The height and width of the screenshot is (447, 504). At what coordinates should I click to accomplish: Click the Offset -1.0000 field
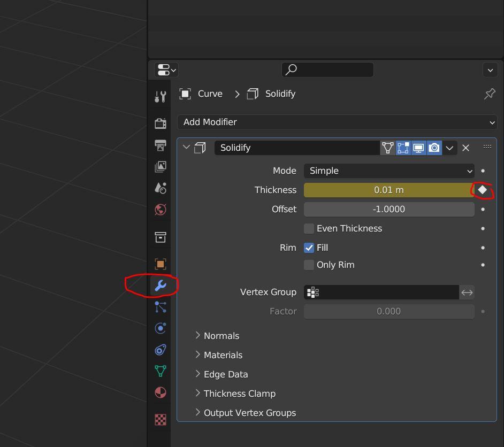coord(389,210)
